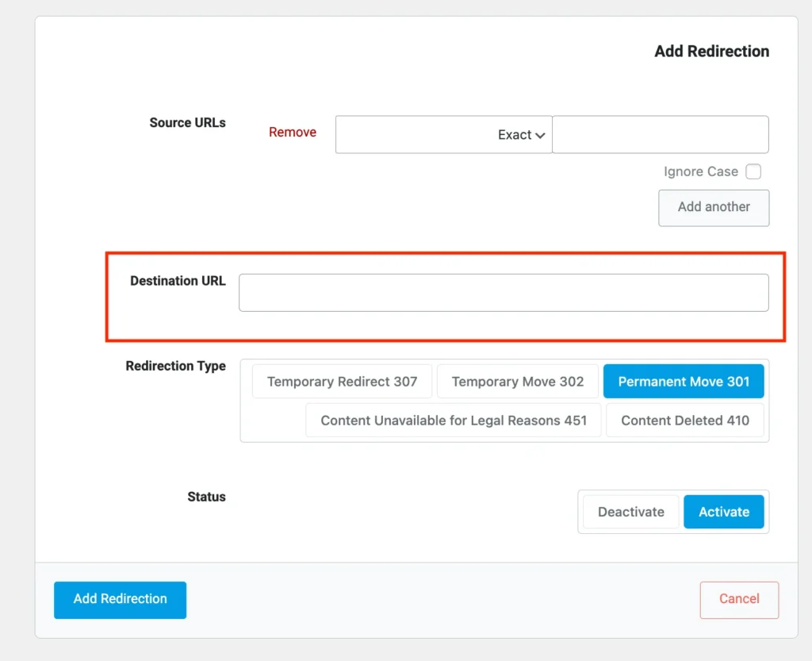Screen dimensions: 812x661
Task: Set status to Deactivate
Action: click(630, 512)
